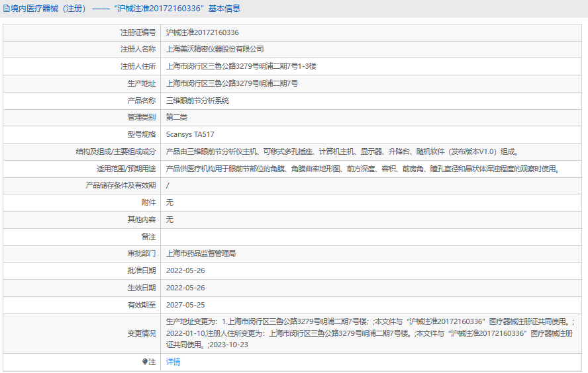The height and width of the screenshot is (373, 588).
Task: Click the empty 备注 value cell
Action: (371, 237)
